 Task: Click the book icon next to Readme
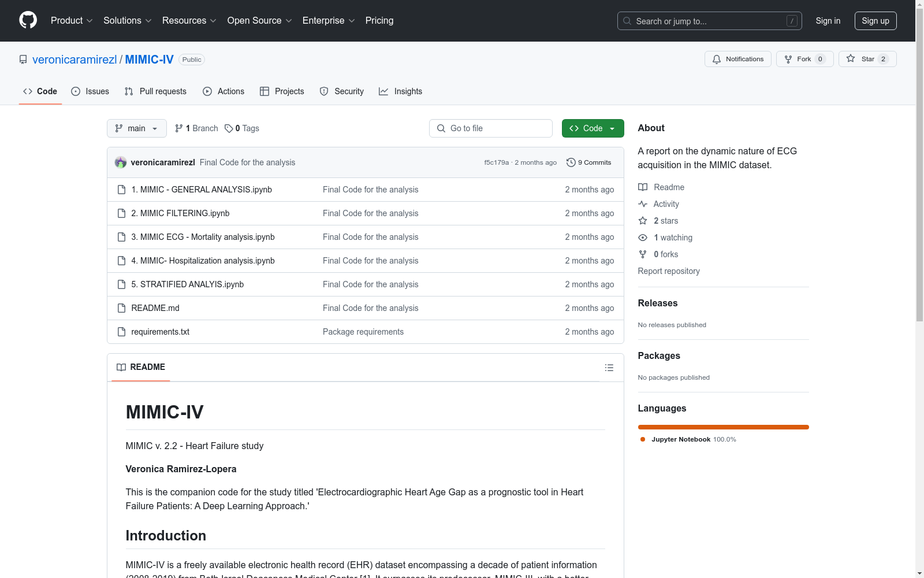coord(643,187)
